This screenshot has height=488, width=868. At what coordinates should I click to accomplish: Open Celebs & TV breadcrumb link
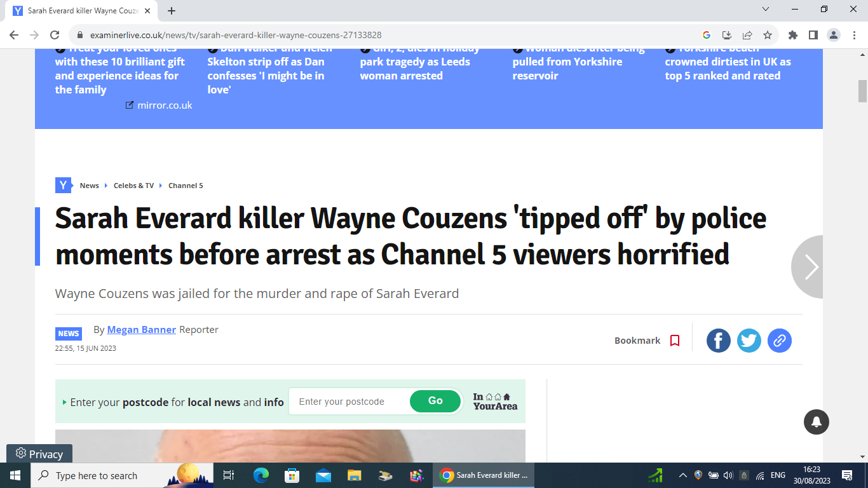pos(133,186)
